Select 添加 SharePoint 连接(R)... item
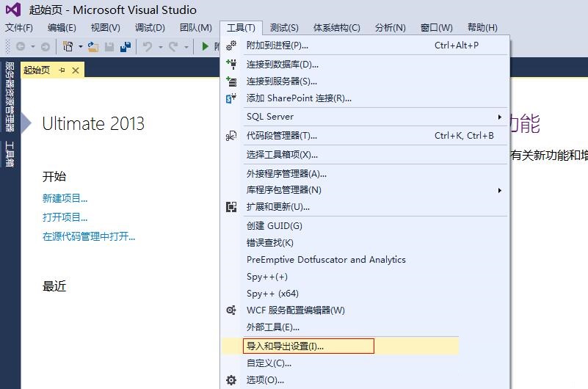Image resolution: width=588 pixels, height=389 pixels. [365, 98]
